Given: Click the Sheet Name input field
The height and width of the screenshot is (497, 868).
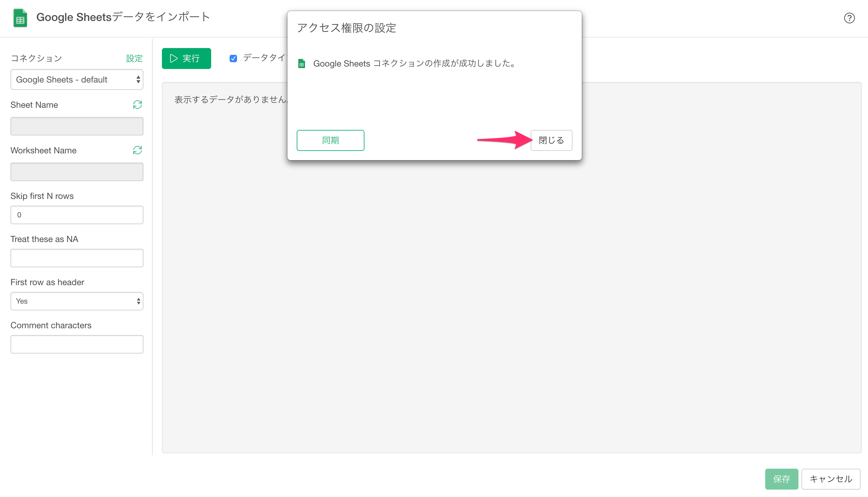Looking at the screenshot, I should coord(77,126).
